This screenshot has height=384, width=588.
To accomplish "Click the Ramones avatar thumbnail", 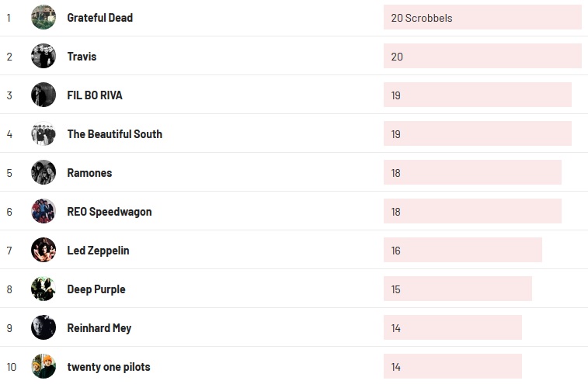I will pos(43,172).
